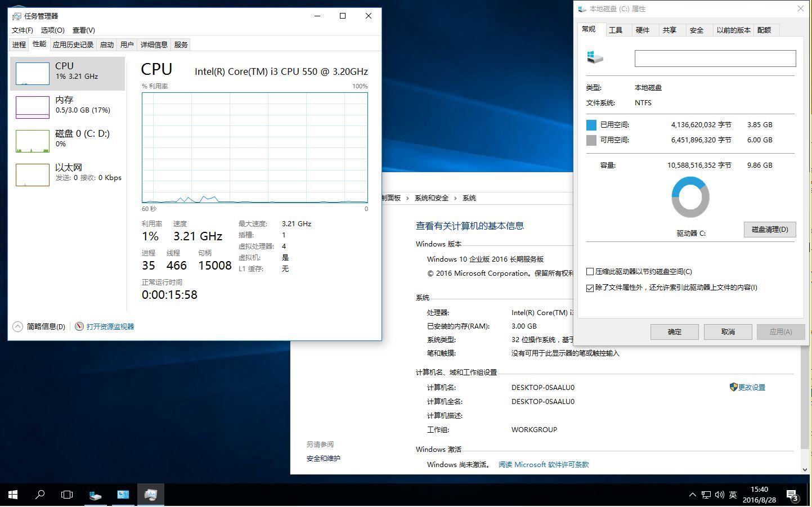The width and height of the screenshot is (812, 507).
Task: Open 安全和维护 link in System window
Action: (x=324, y=459)
